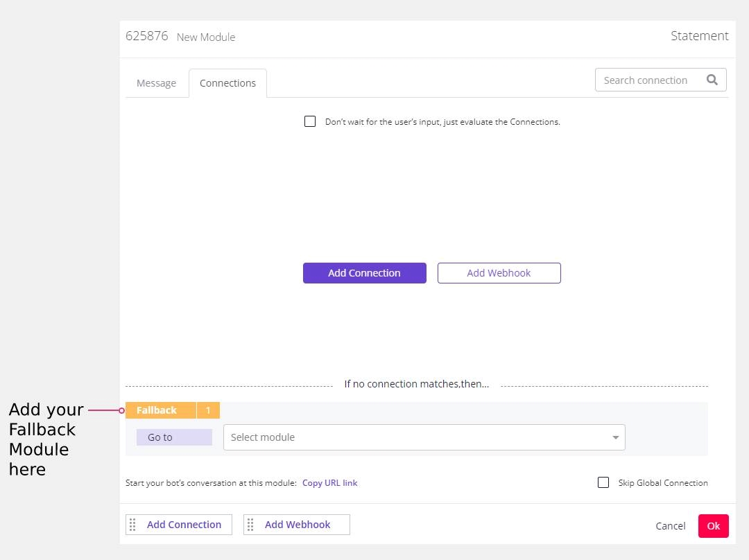Viewport: 749px width, 560px height.
Task: Click the Fallback counter badge showing 1
Action: pyautogui.click(x=208, y=410)
